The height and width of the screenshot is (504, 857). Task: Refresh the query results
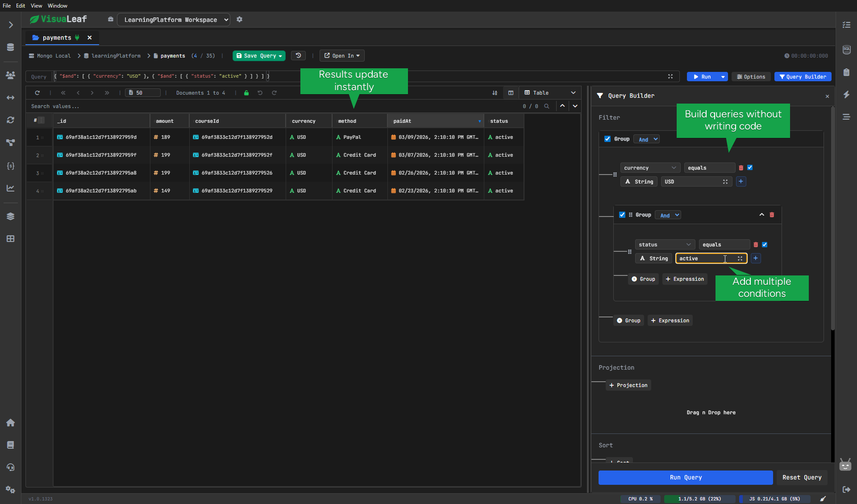37,92
